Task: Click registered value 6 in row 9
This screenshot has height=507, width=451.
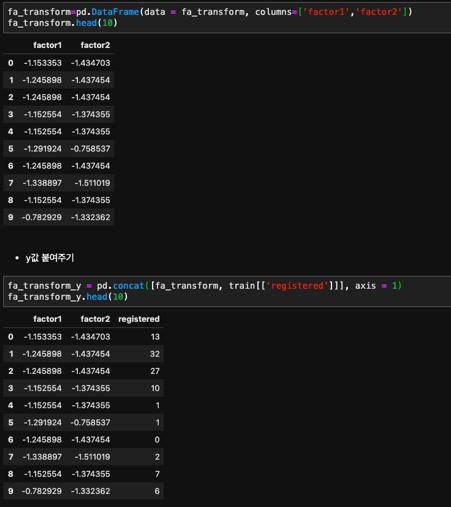Action: point(157,491)
